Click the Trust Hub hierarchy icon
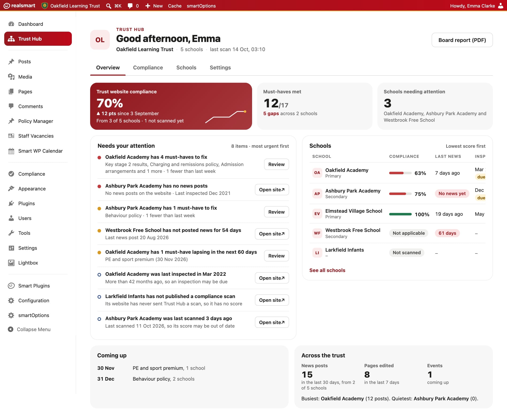Screen dimensions: 507x420 click(11, 39)
